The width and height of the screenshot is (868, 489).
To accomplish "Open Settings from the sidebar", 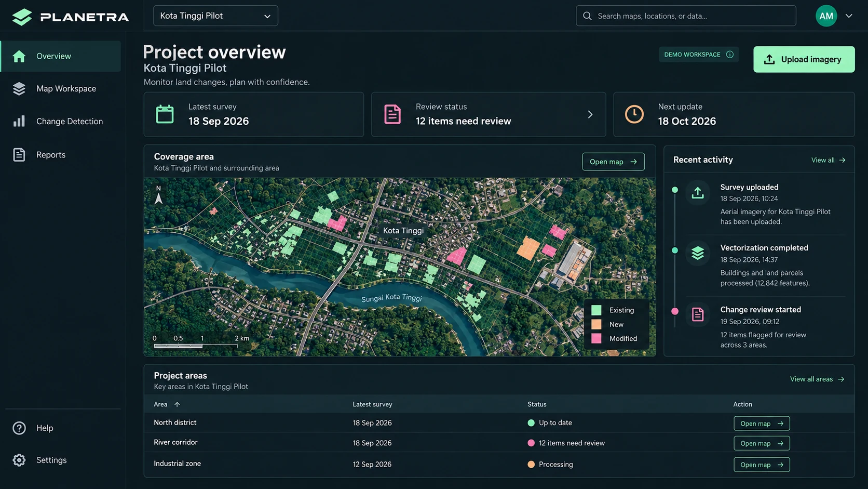I will pyautogui.click(x=61, y=460).
